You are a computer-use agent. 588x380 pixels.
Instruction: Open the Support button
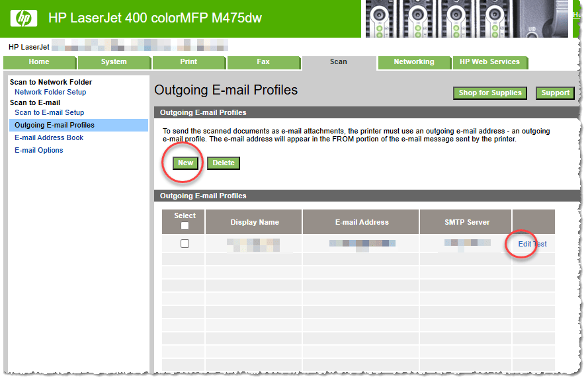pos(555,93)
